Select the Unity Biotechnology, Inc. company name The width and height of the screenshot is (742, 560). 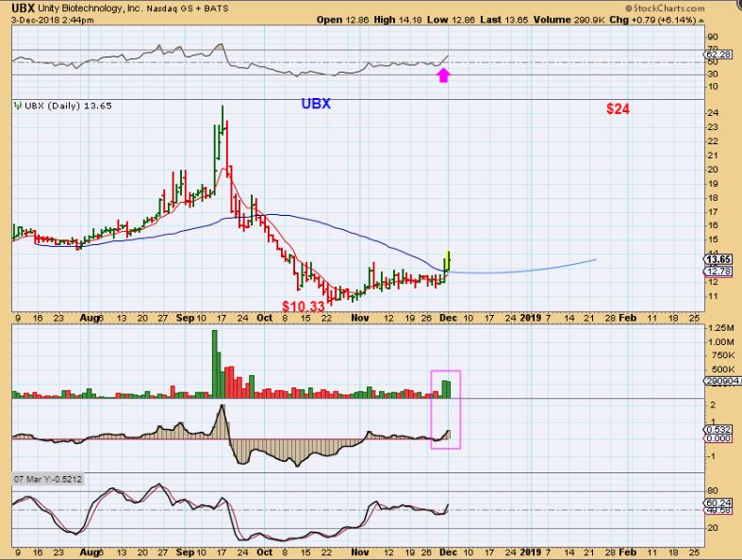pos(90,8)
